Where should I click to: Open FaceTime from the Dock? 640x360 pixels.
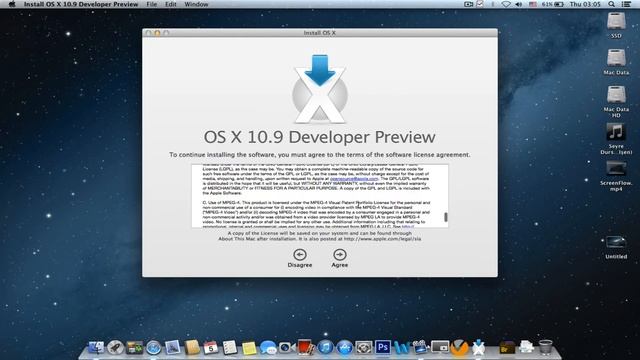click(287, 347)
